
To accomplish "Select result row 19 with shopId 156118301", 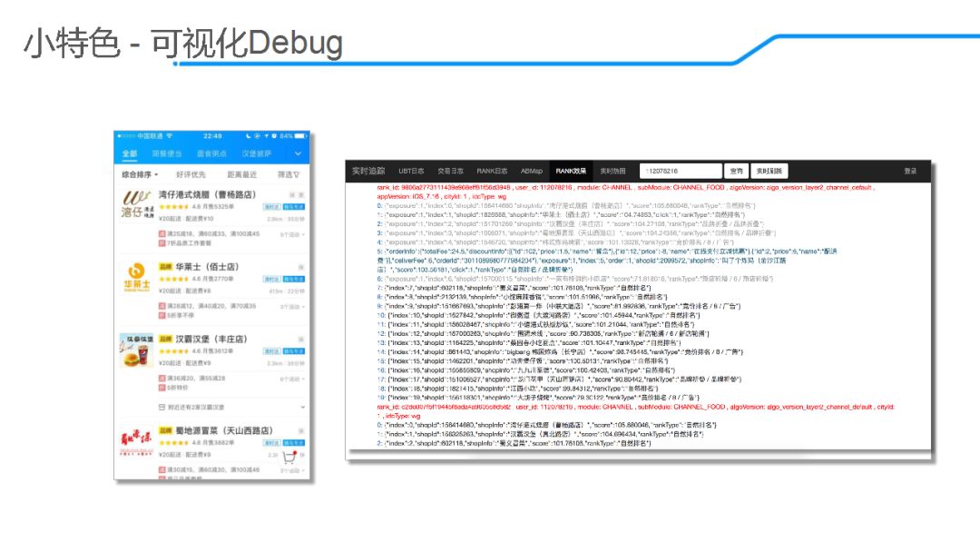I will 538,398.
